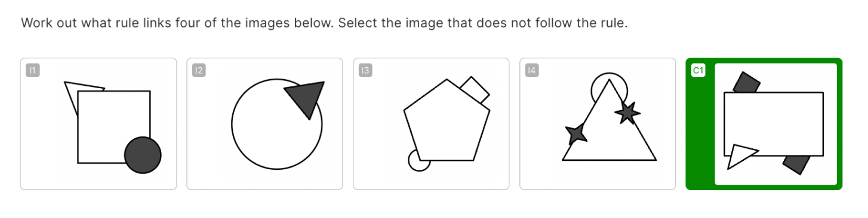
Task: Click the I1 label badge
Action: tap(33, 71)
